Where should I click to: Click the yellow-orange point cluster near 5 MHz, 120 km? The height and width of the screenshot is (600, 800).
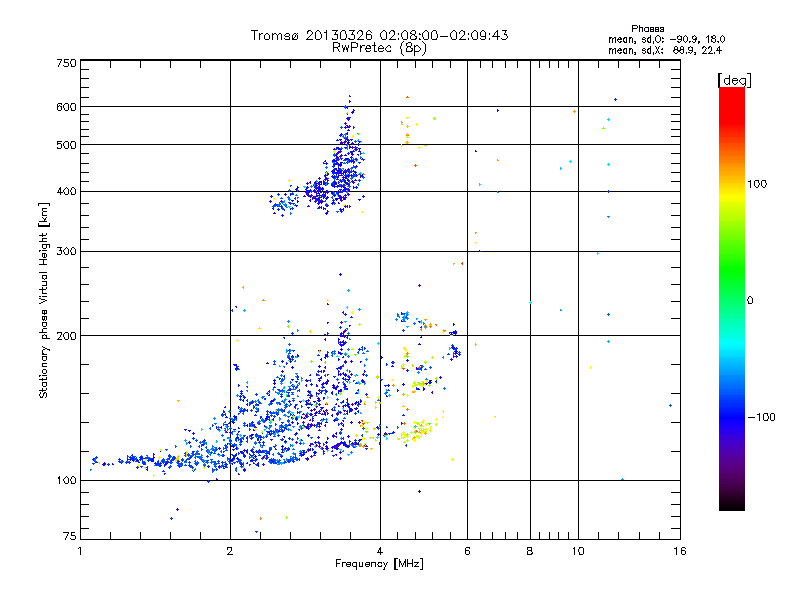(x=418, y=430)
